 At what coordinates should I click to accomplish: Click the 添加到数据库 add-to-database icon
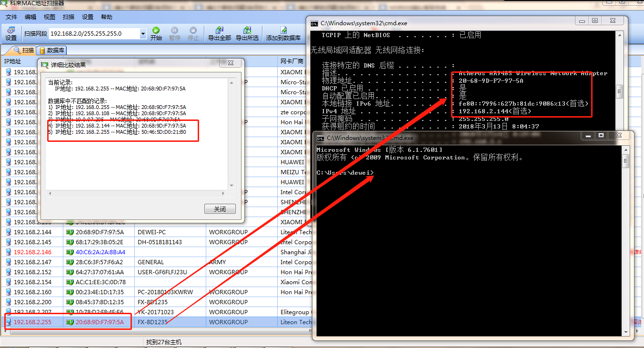(x=283, y=30)
